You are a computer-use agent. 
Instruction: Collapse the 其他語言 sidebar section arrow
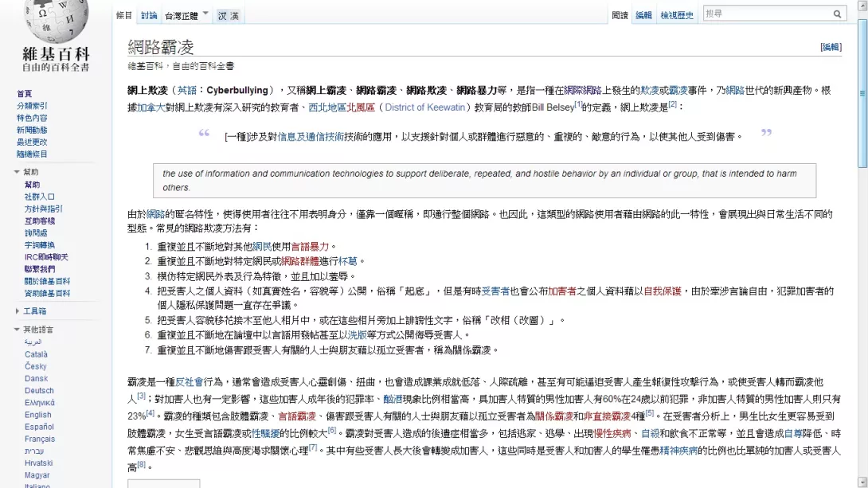click(17, 330)
